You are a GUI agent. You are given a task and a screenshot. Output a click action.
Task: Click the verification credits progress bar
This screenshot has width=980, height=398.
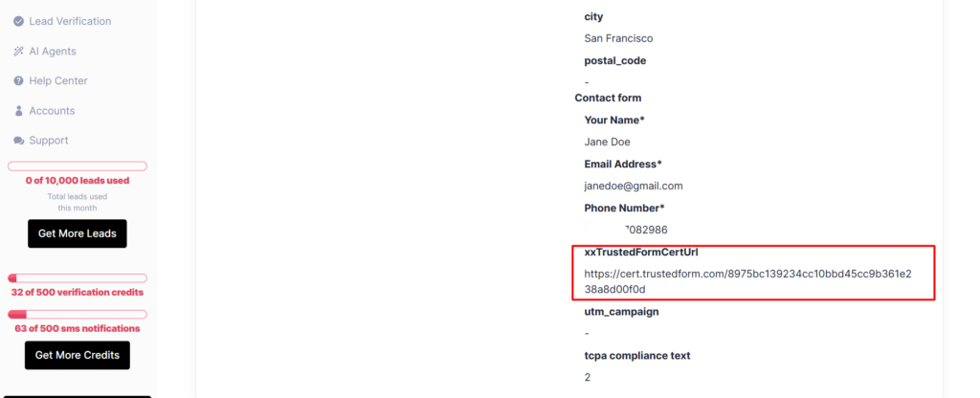pyautogui.click(x=78, y=278)
